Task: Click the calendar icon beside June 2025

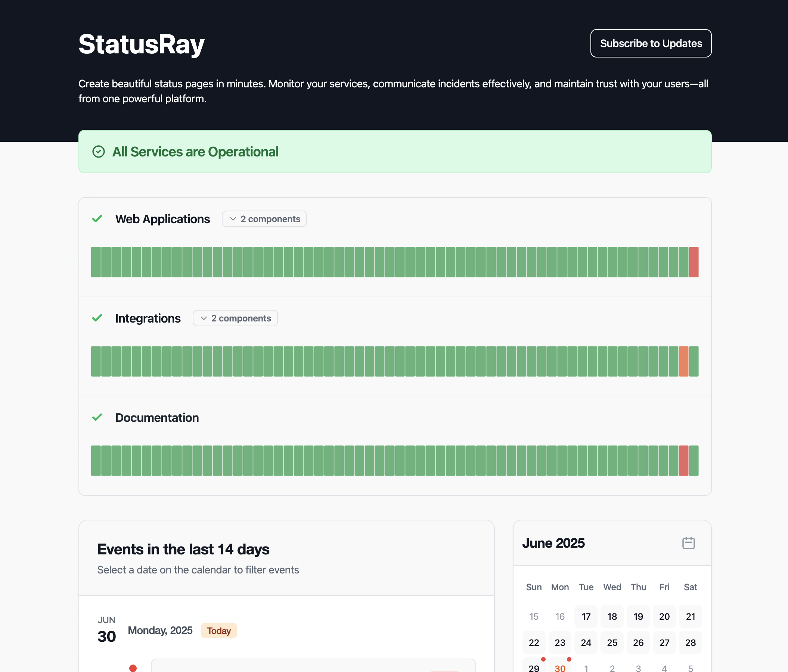Action: (688, 543)
